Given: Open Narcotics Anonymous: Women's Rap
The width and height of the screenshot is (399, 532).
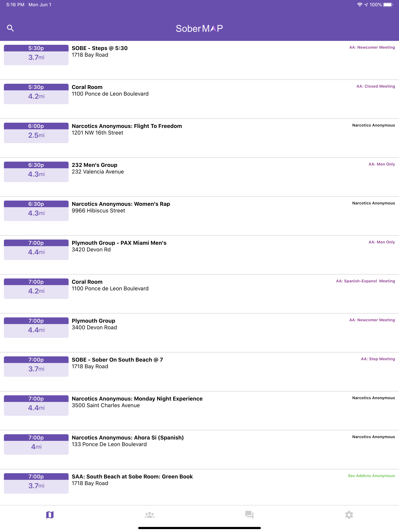Looking at the screenshot, I should pos(121,204).
